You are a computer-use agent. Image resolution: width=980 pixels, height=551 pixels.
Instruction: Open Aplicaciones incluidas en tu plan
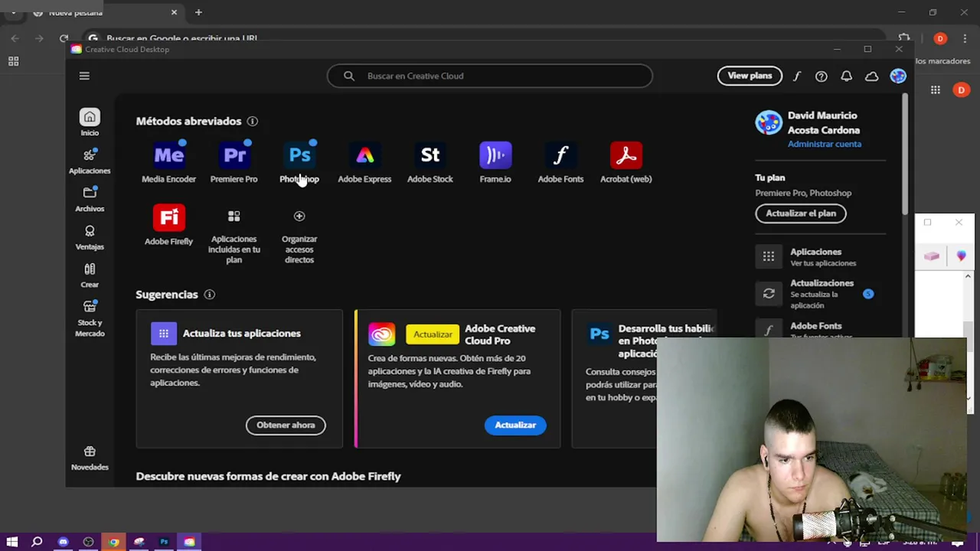[x=234, y=236]
